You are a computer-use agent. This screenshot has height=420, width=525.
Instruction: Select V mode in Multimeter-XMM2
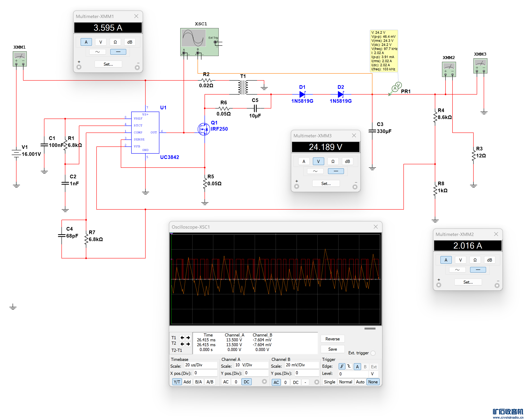(x=460, y=260)
